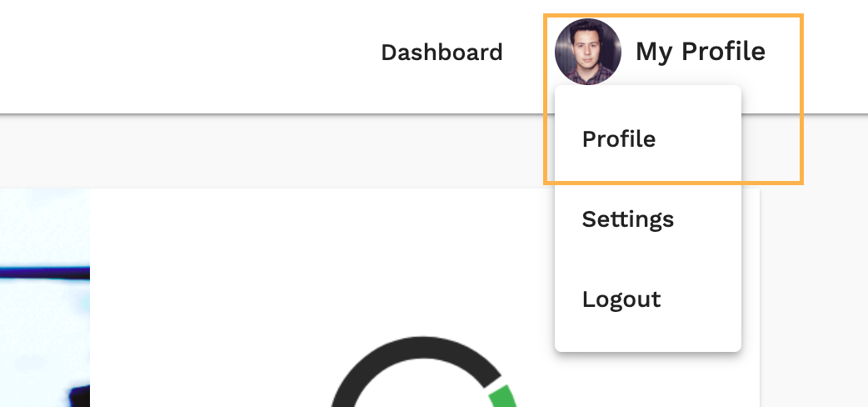
Task: Click the blank dropdown area below Logout
Action: (647, 338)
